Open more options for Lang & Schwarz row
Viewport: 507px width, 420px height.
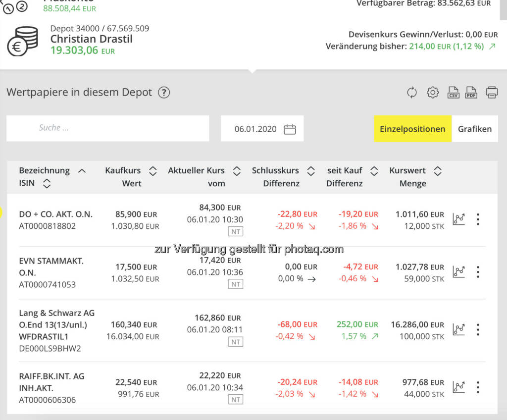coord(478,329)
